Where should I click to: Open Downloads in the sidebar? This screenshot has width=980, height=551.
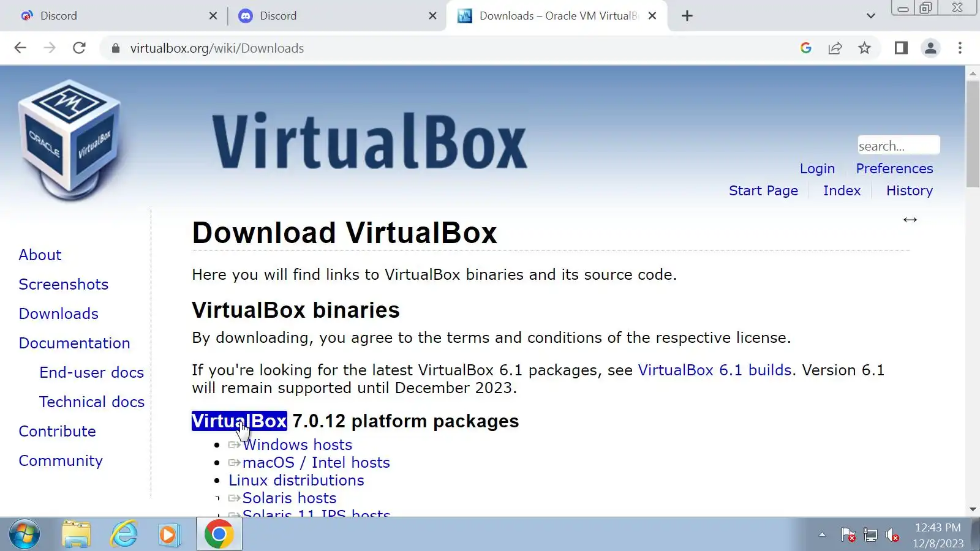point(58,313)
